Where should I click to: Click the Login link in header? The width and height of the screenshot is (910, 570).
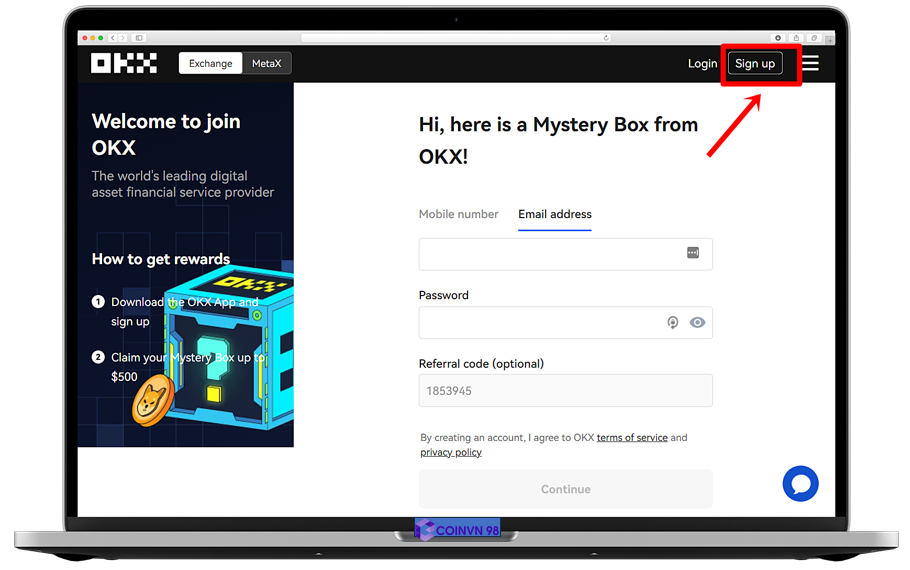(702, 63)
